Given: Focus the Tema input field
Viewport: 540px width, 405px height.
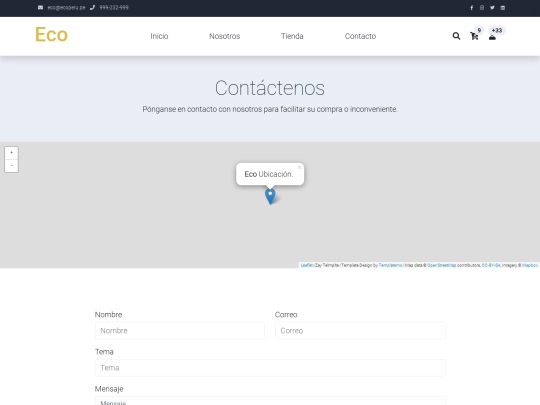Looking at the screenshot, I should point(270,368).
